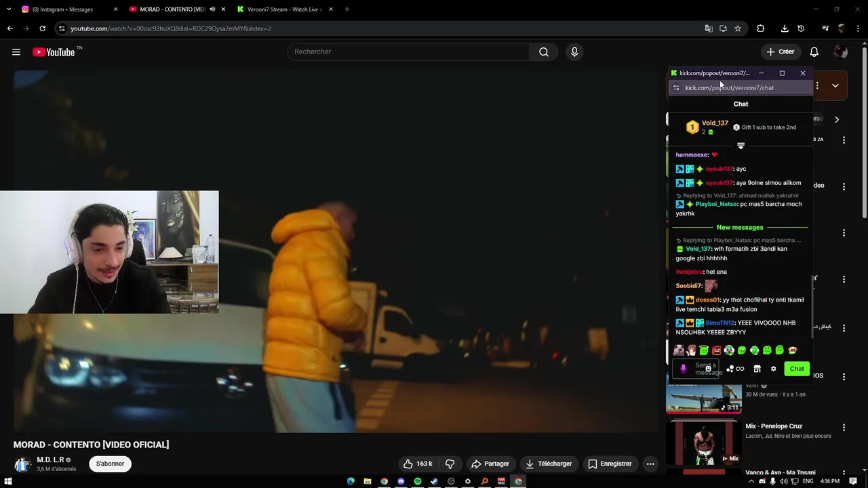Viewport: 868px width, 488px height.
Task: Open a new Chrome tab
Action: click(347, 9)
